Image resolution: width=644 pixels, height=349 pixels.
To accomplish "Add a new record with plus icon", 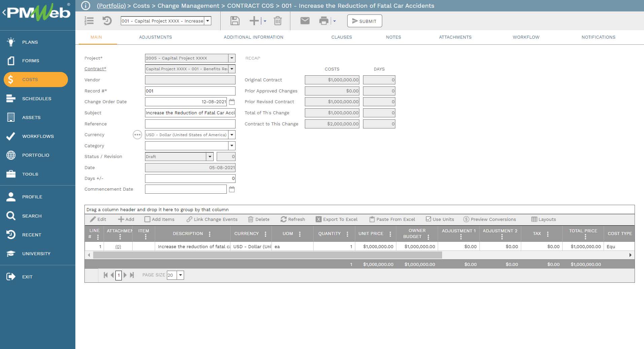I will 254,21.
